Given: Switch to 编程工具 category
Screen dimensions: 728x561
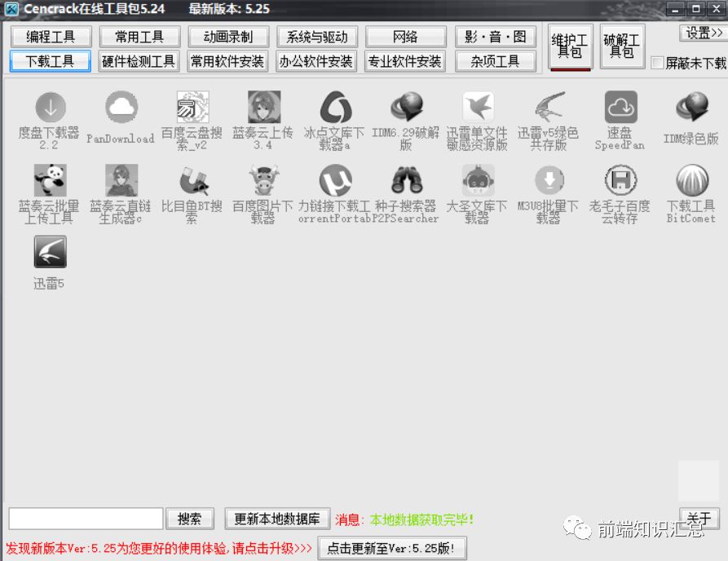Looking at the screenshot, I should (51, 37).
